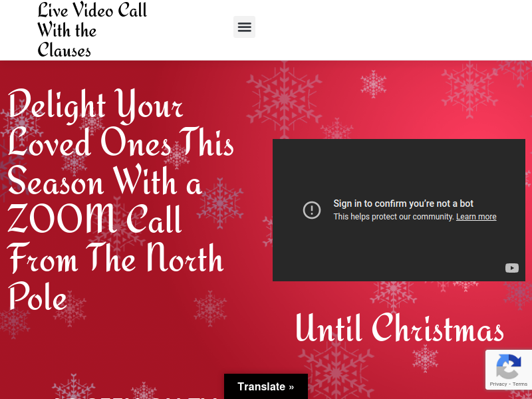Open the reCAPTCHA Terms link
The height and width of the screenshot is (399, 532).
pos(520,384)
